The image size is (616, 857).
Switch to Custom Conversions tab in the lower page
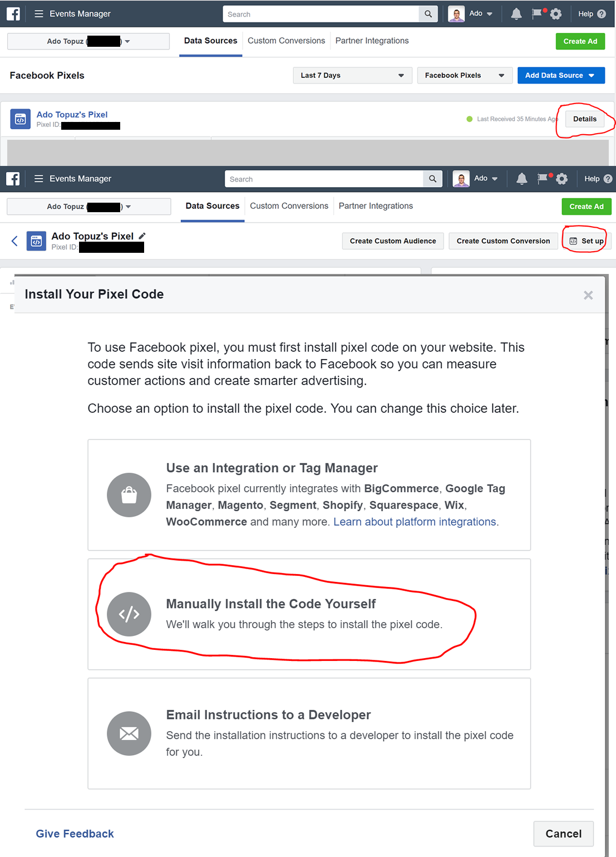coord(289,205)
